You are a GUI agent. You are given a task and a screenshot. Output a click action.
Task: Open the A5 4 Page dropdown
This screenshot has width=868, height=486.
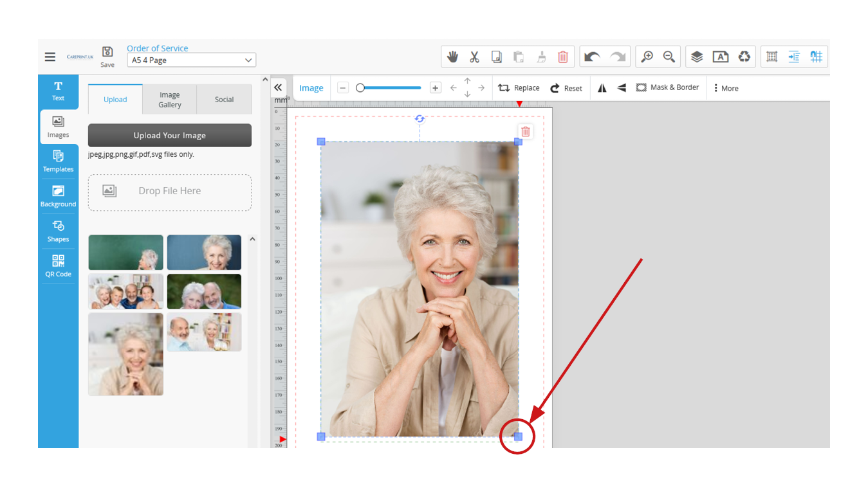[x=191, y=60]
